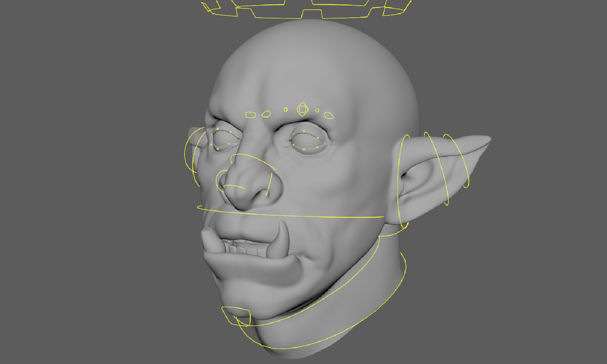Select the rightmost oval brow control
Screen dimensions: 607x364
(329, 116)
